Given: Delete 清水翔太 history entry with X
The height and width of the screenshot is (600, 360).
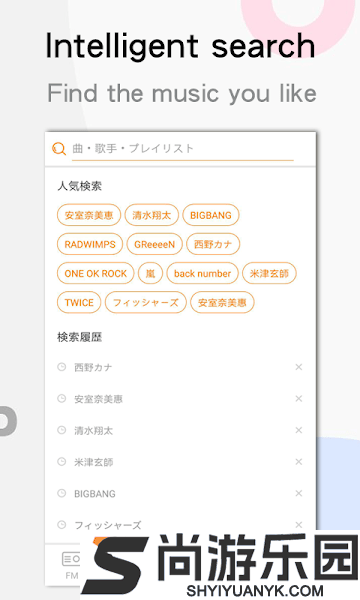Looking at the screenshot, I should pos(299,430).
